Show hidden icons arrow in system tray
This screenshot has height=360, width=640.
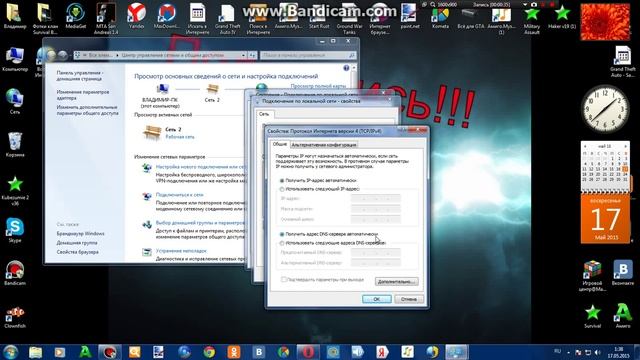[x=569, y=352]
